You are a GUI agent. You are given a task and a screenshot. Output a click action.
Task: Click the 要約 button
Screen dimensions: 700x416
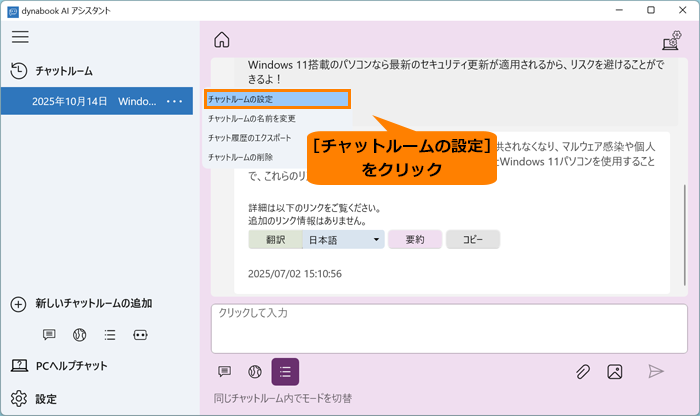[415, 240]
